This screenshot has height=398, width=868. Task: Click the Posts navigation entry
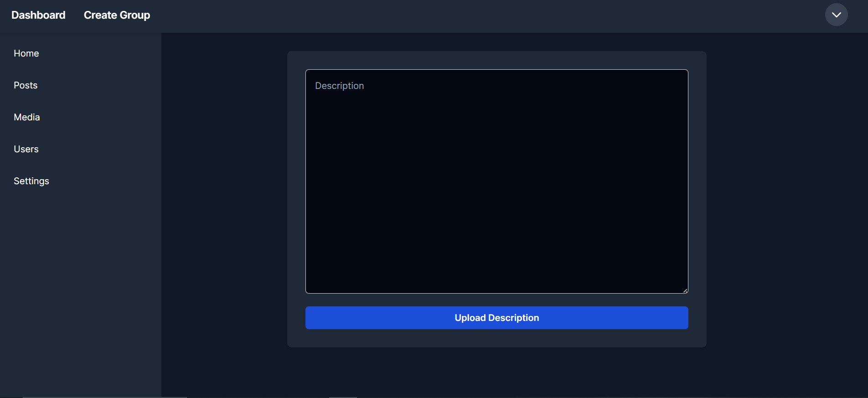pyautogui.click(x=26, y=85)
